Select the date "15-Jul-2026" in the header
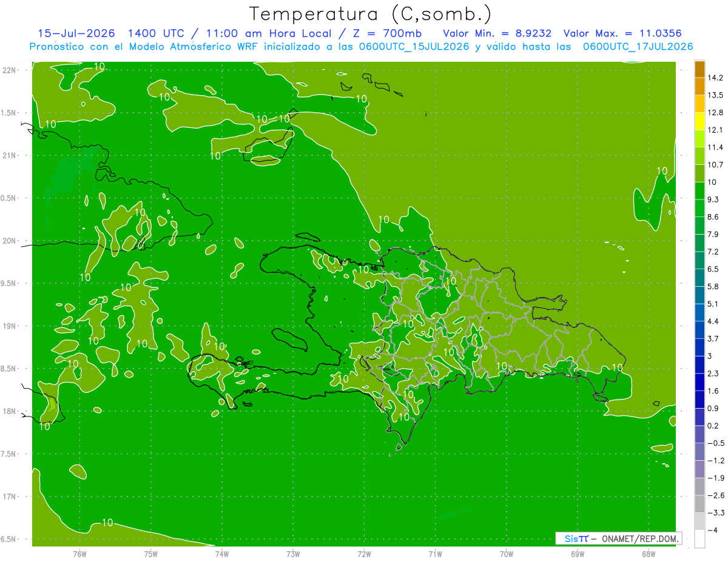 (x=76, y=33)
